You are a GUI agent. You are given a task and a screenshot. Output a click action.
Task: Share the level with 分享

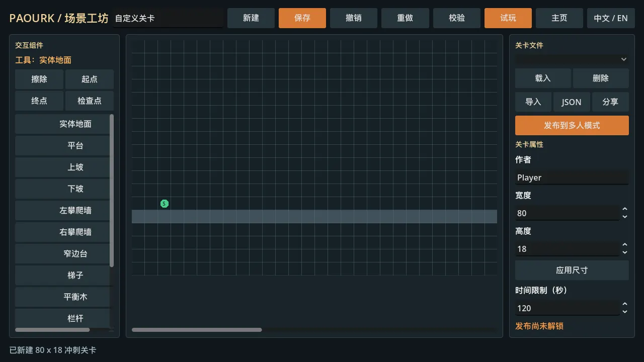tap(610, 102)
